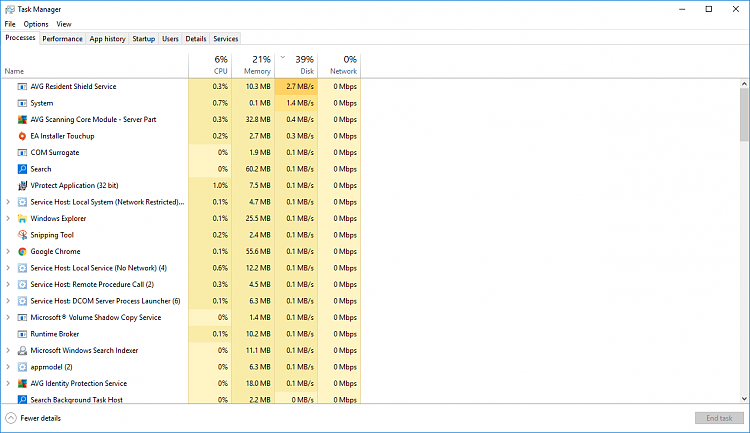Expand the Windows Explorer process group
The height and width of the screenshot is (433, 750).
pyautogui.click(x=8, y=219)
